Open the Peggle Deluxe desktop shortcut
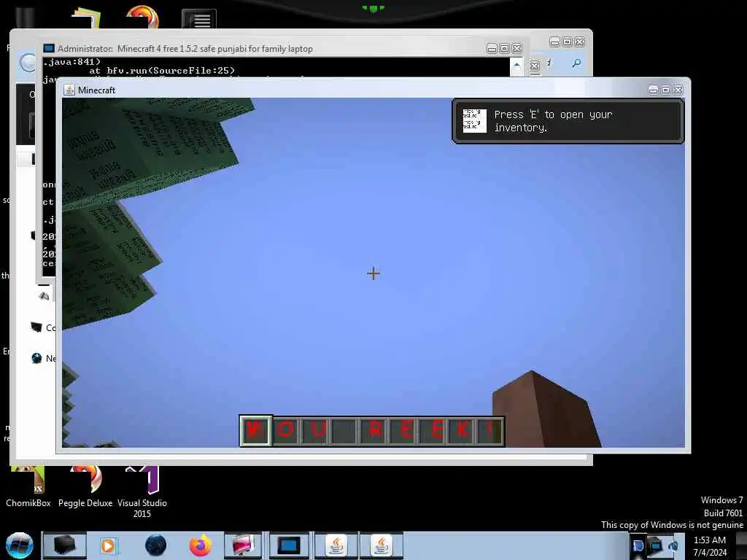This screenshot has height=560, width=747. tap(85, 488)
